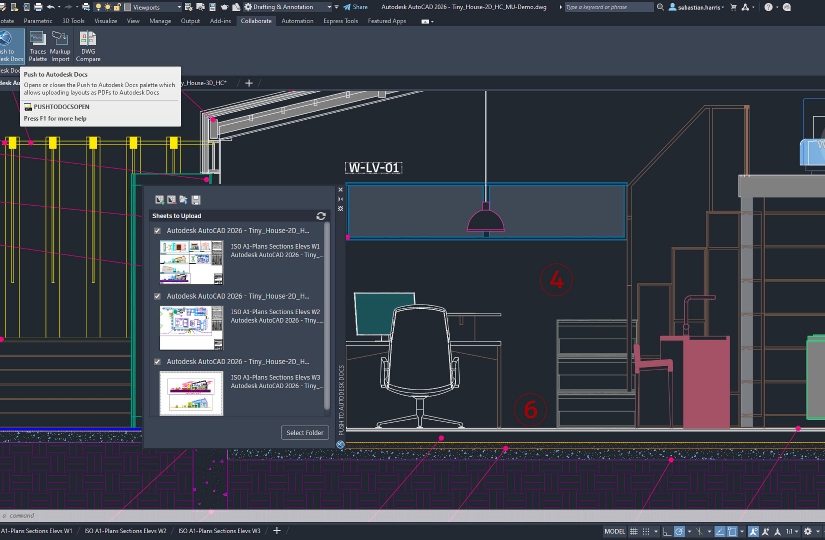This screenshot has width=825, height=540.
Task: Toggle automatic annotation scale updating in status bar
Action: (765, 532)
